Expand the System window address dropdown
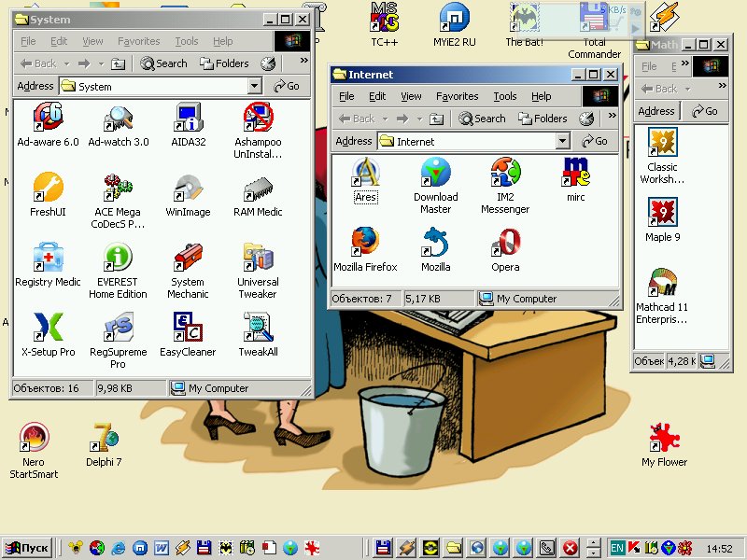The width and height of the screenshot is (747, 560). tap(254, 86)
